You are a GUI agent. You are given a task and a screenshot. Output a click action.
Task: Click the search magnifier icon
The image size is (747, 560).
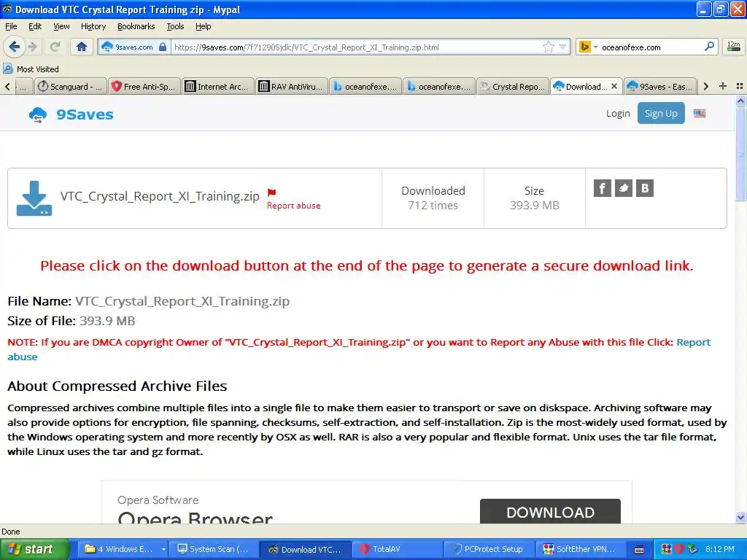pyautogui.click(x=709, y=47)
